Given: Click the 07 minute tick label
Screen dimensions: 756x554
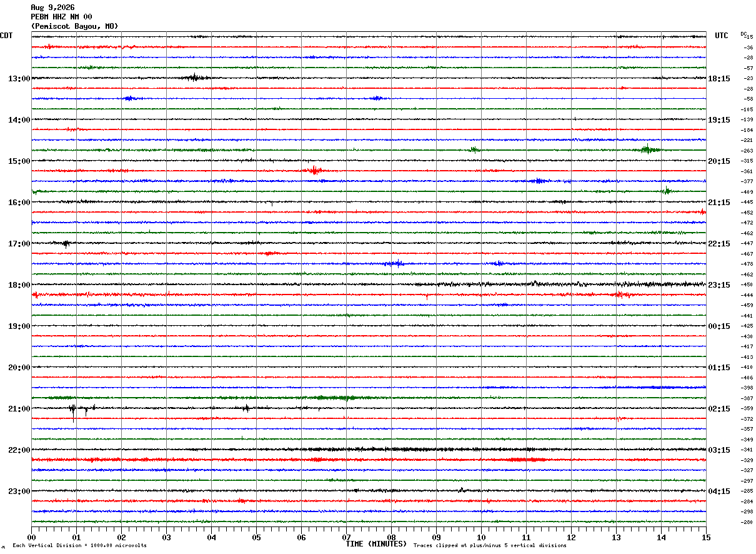Looking at the screenshot, I should 346,537.
